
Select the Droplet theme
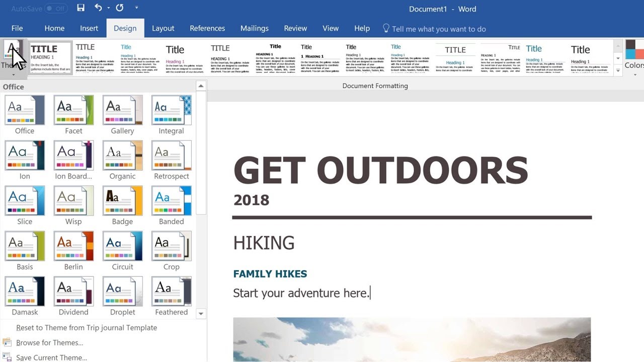point(122,291)
